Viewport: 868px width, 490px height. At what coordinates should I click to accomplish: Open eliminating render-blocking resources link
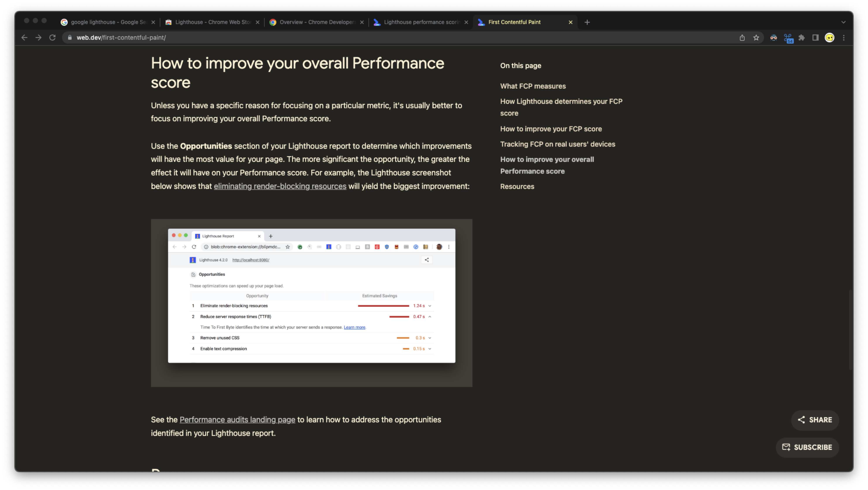280,186
